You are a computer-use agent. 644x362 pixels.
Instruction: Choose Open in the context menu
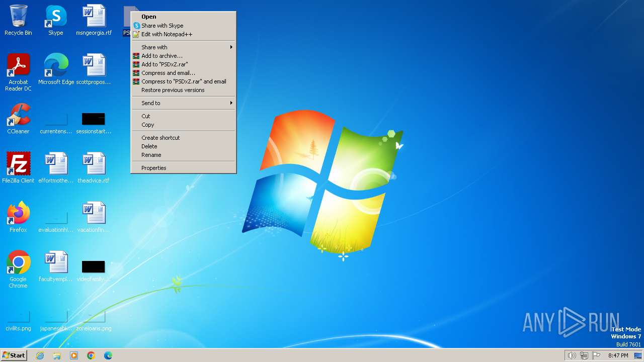184,17
